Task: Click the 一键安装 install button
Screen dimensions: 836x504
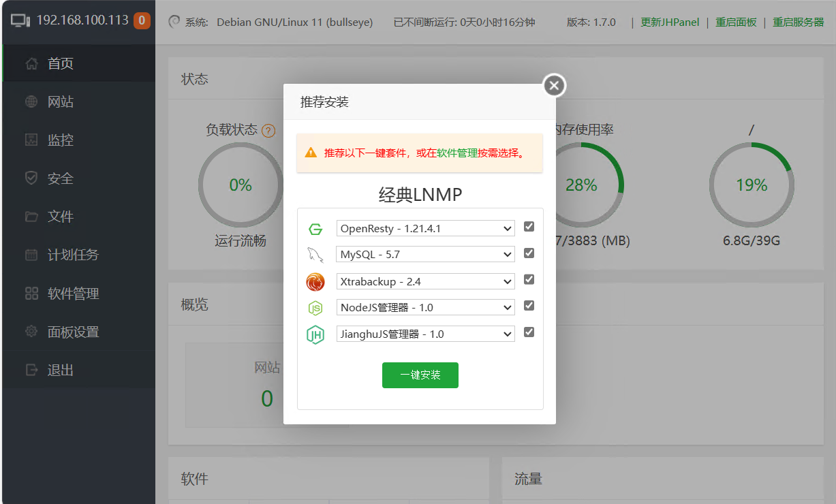Action: [420, 375]
